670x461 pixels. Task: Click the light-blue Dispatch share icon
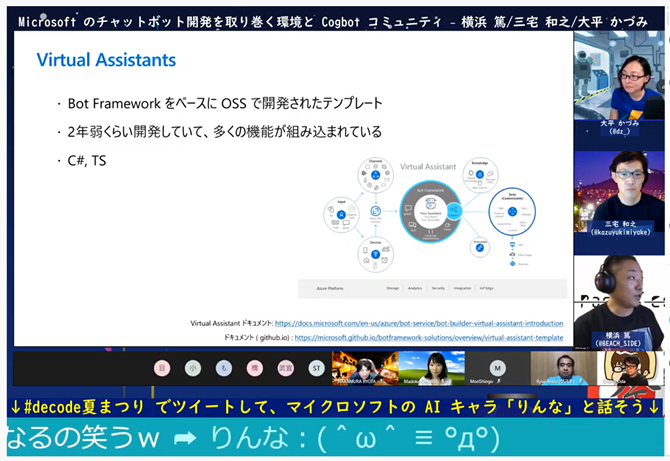pos(454,210)
